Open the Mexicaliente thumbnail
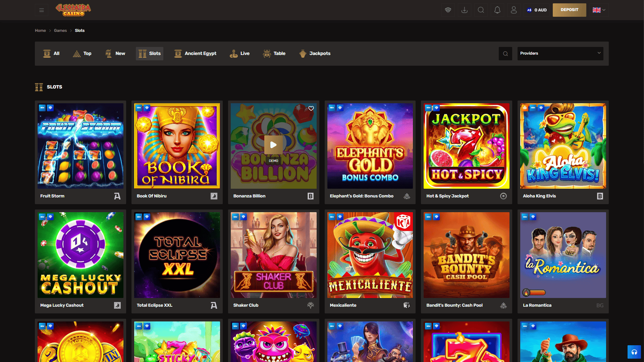The width and height of the screenshot is (644, 362). click(370, 255)
